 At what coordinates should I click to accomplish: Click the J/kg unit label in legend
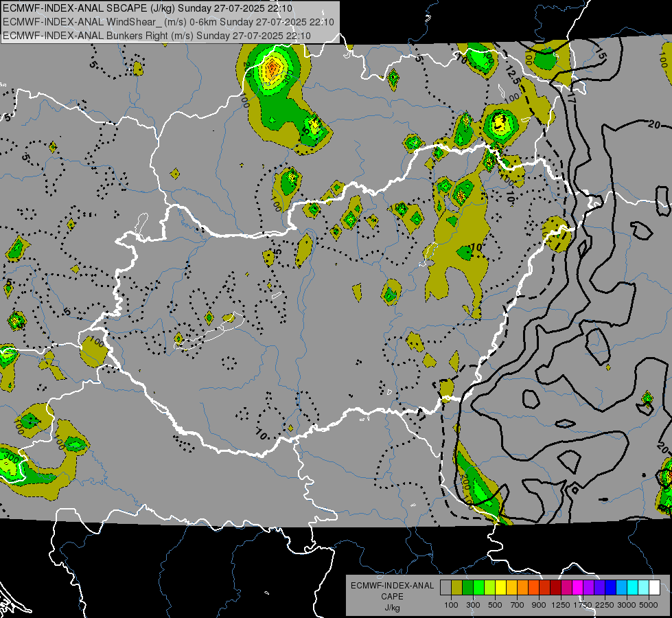click(392, 608)
